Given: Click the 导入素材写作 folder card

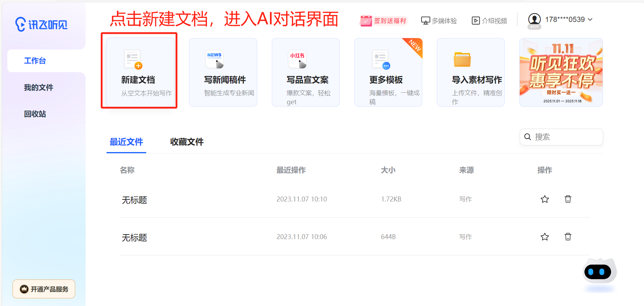Looking at the screenshot, I should [x=471, y=72].
